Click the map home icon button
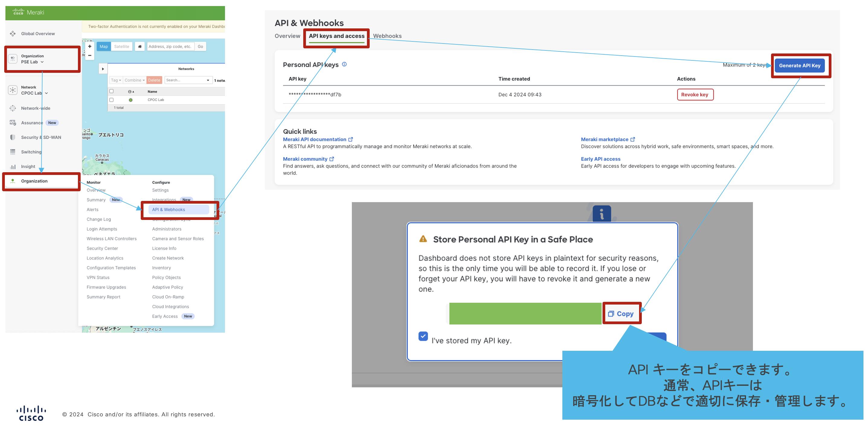Viewport: 868px width, 426px height. [140, 47]
